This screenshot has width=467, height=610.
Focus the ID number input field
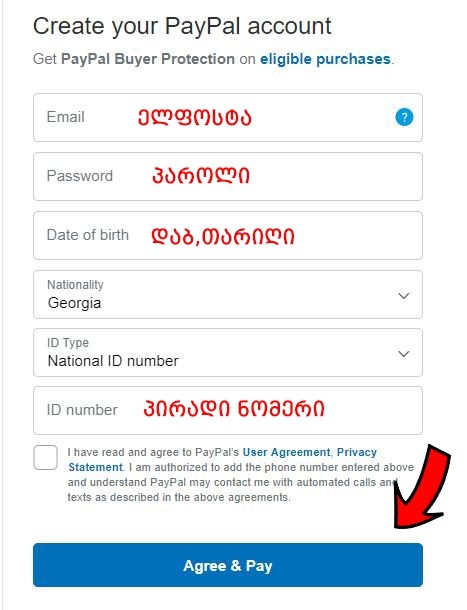tap(228, 410)
